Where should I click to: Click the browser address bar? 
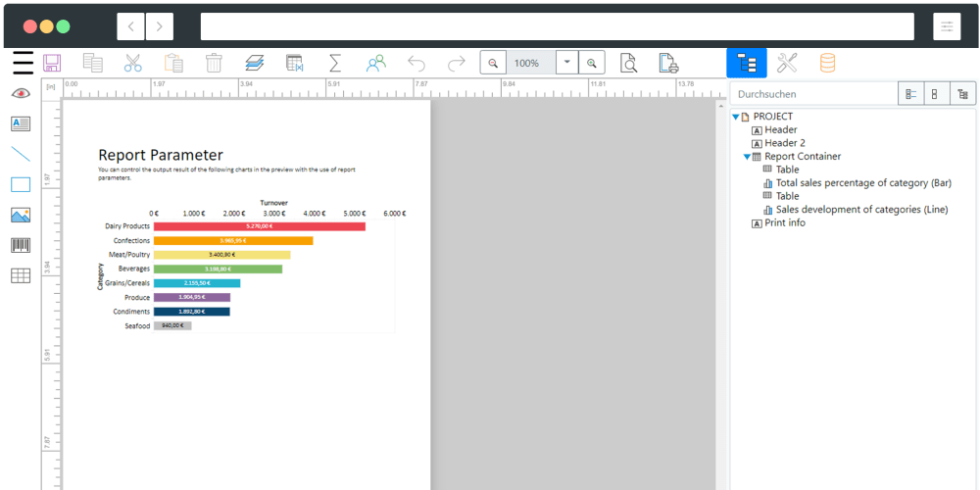click(557, 26)
